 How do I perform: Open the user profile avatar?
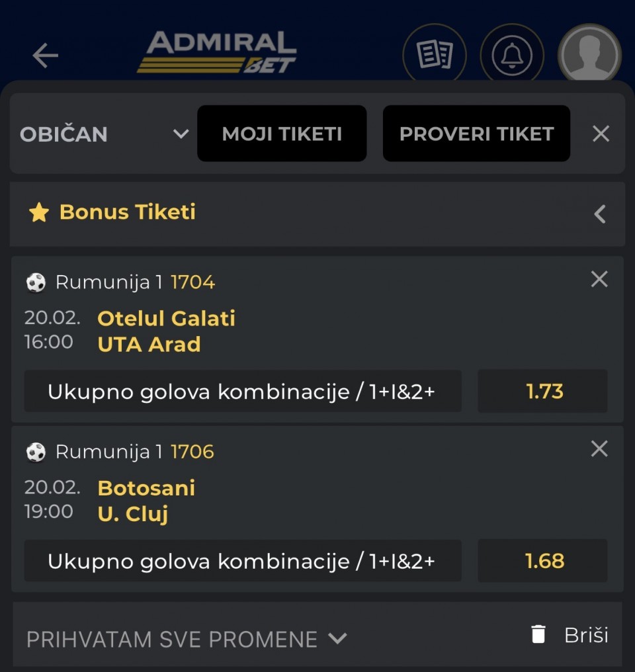click(x=589, y=56)
